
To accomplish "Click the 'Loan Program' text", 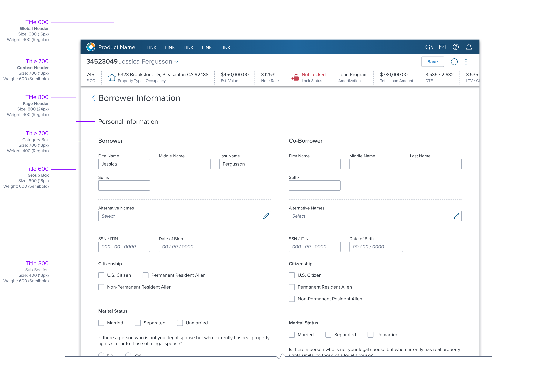I will (x=353, y=74).
